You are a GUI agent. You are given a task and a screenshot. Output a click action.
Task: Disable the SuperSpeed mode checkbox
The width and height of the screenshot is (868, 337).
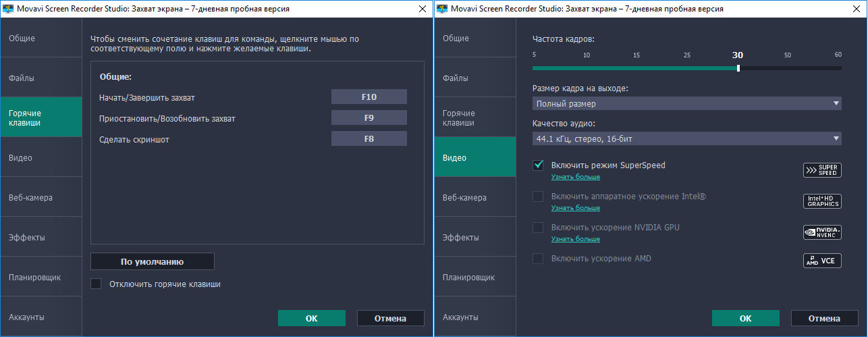538,165
